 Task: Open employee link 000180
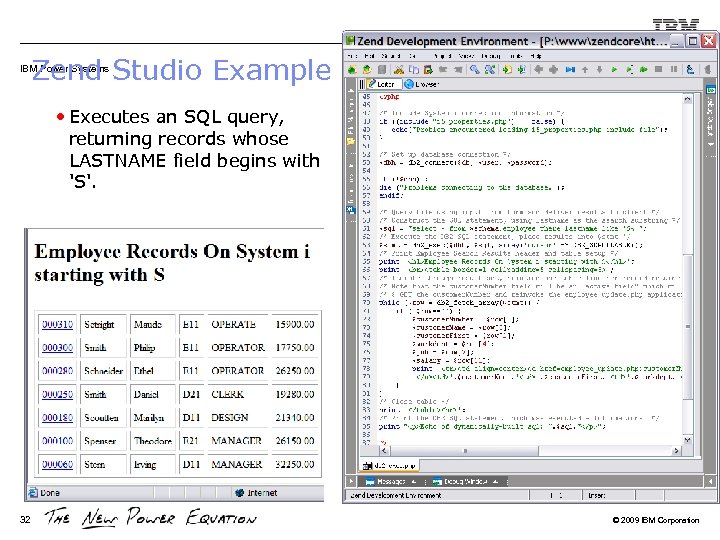pos(57,417)
